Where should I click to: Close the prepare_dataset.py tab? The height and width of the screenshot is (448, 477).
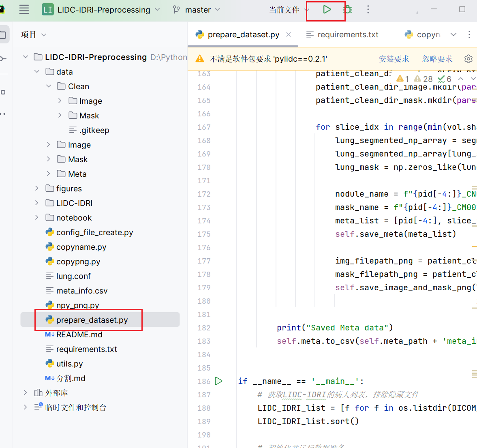point(289,35)
